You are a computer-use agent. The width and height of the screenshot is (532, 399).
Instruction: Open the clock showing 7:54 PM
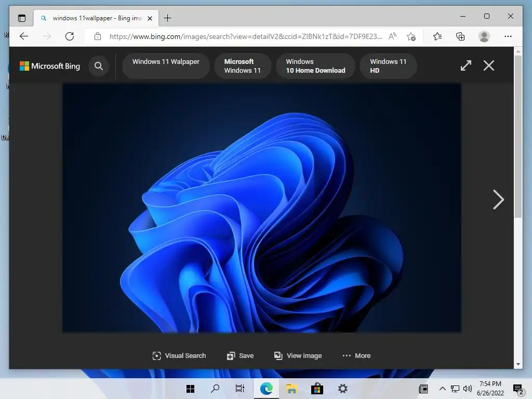click(x=490, y=389)
